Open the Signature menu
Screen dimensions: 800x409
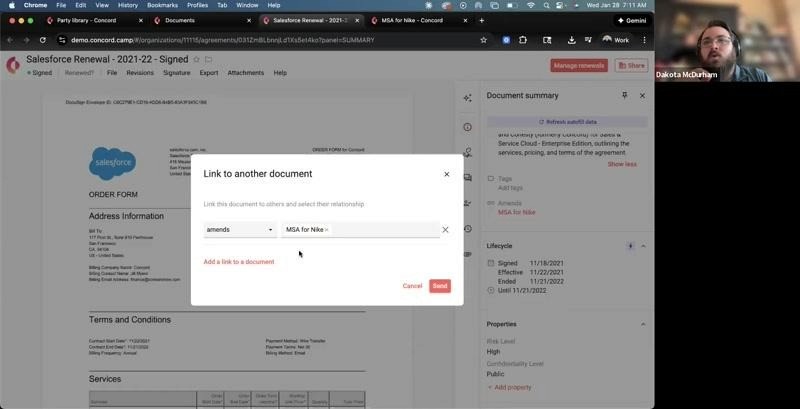pyautogui.click(x=177, y=73)
